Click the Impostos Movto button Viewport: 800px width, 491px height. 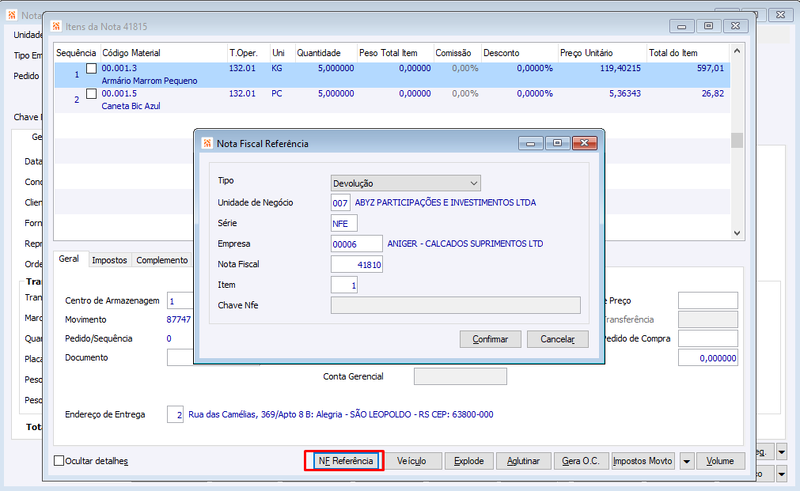tap(643, 461)
